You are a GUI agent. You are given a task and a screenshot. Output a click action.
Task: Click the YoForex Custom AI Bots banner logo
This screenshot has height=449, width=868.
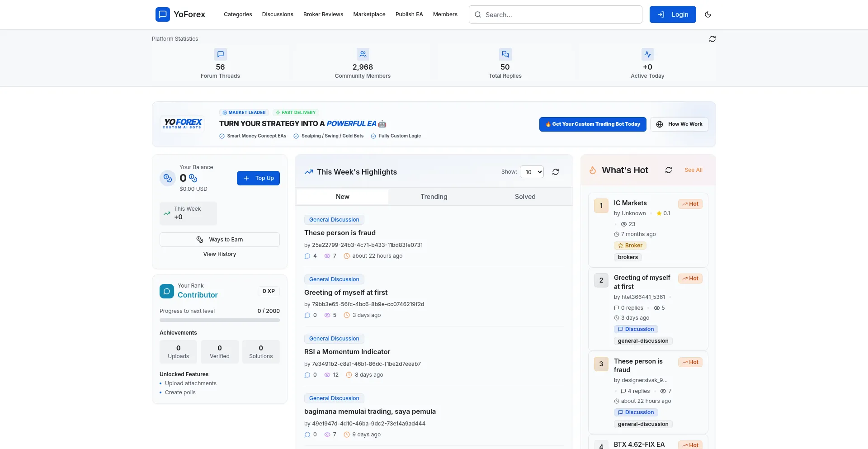tap(183, 123)
